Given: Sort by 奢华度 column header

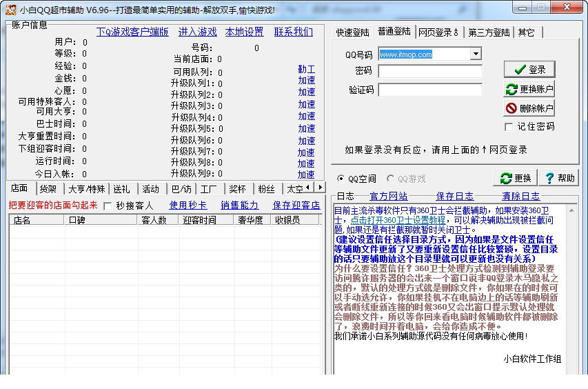Looking at the screenshot, I should click(252, 220).
